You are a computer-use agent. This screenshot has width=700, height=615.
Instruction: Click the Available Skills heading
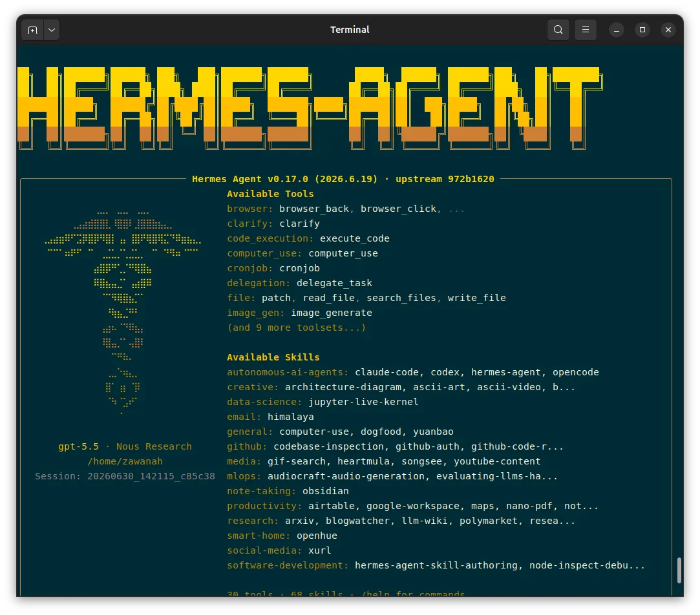coord(273,357)
